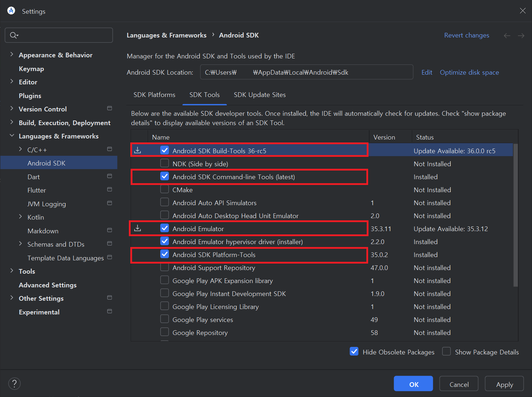
Task: Uncheck Android SDK Platform-Tools
Action: pos(165,254)
